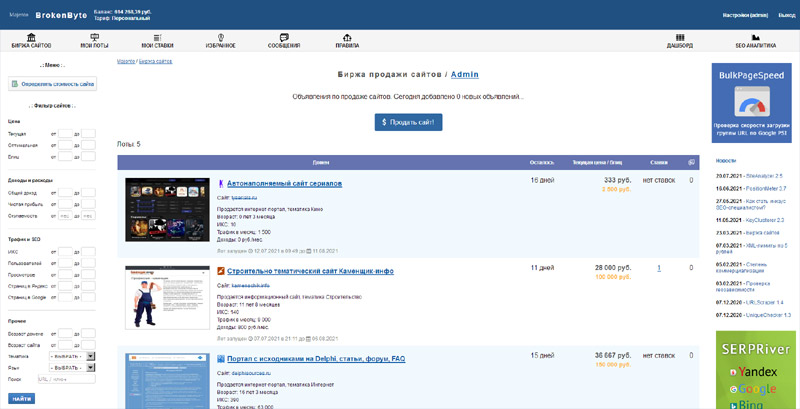Viewport: 800px width, 409px height.
Task: Click the 28 000 руб. price cell
Action: 613,268
